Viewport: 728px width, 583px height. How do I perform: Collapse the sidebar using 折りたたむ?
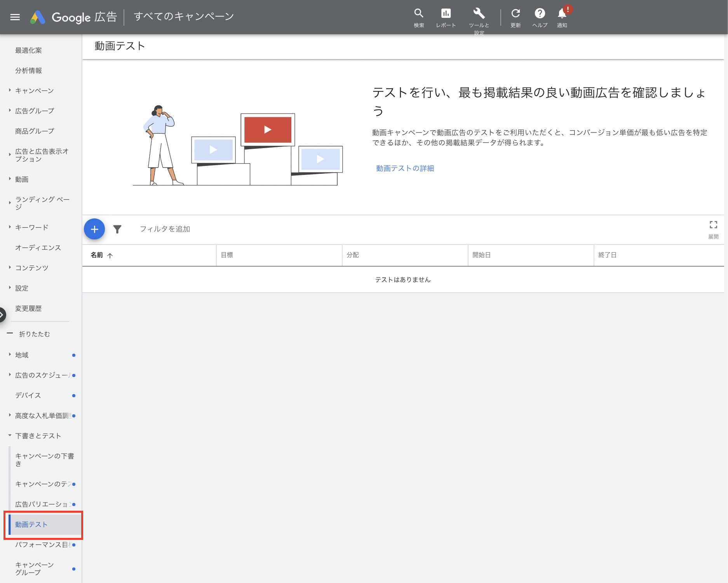(34, 334)
